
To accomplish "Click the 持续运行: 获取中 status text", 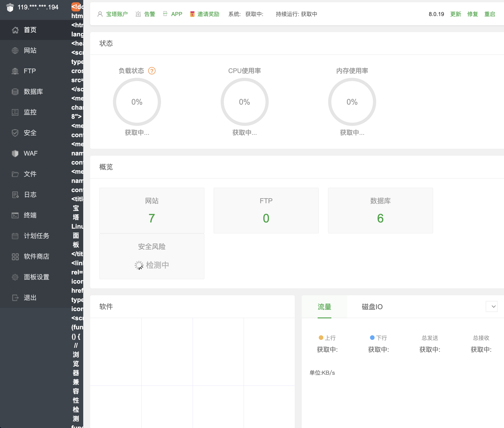I will pyautogui.click(x=297, y=14).
